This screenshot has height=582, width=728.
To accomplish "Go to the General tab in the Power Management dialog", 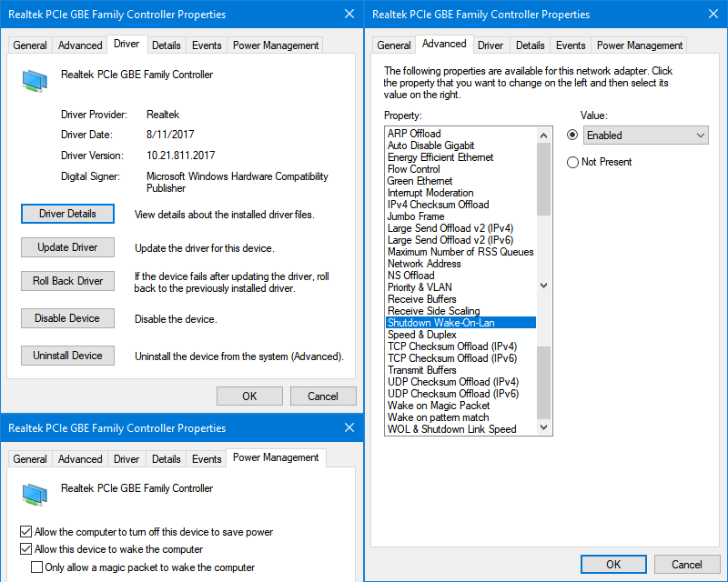I will [x=30, y=459].
